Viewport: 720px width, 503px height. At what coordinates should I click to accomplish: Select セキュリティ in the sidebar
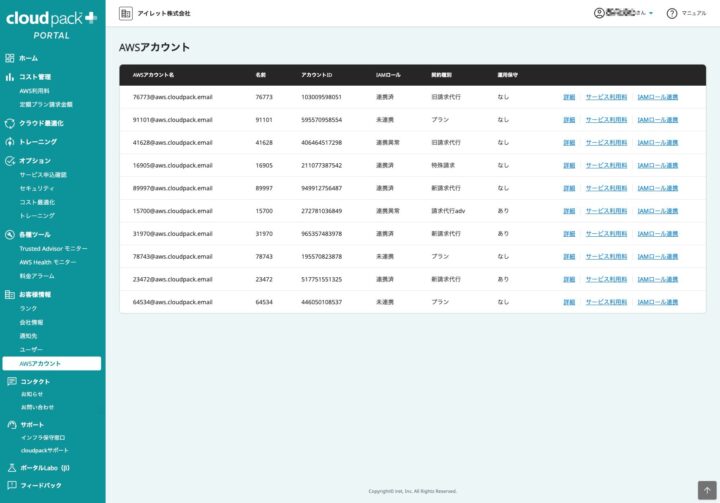tap(37, 188)
